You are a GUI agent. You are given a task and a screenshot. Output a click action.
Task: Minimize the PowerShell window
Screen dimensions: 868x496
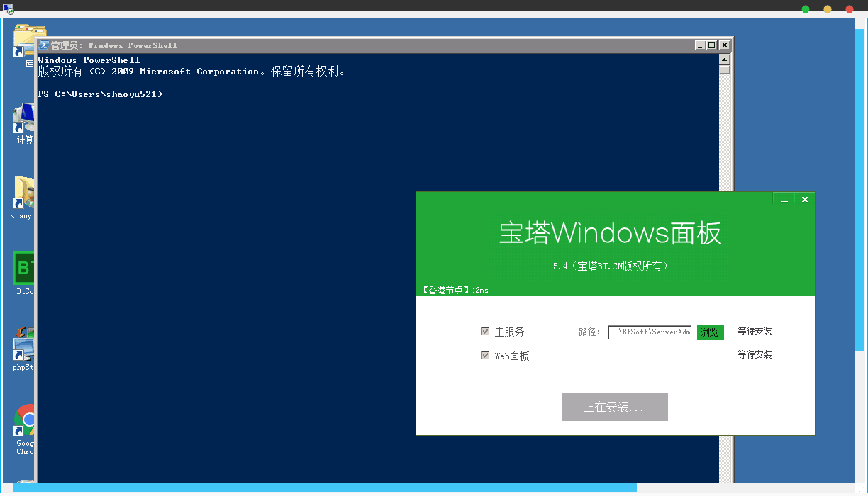tap(700, 45)
